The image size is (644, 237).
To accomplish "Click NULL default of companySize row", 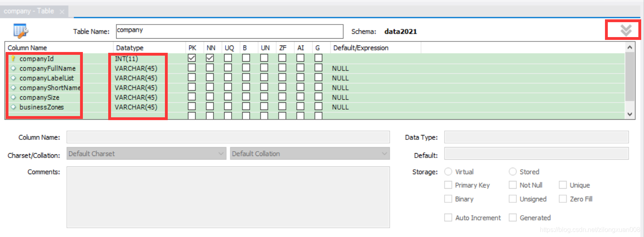I will (x=340, y=98).
